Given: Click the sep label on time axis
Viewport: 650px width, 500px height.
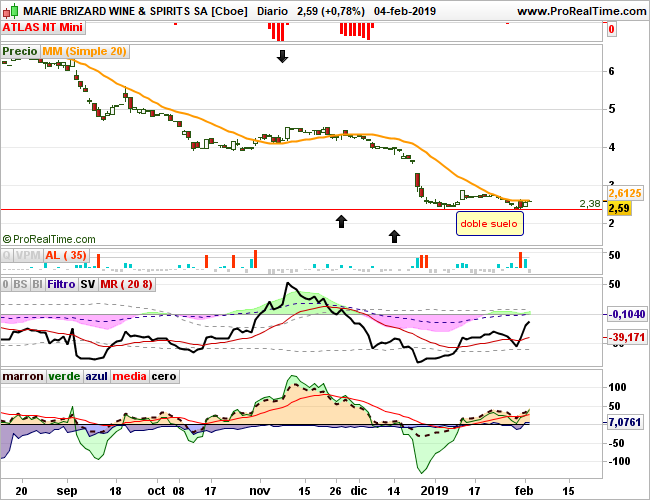Looking at the screenshot, I should pyautogui.click(x=67, y=491).
